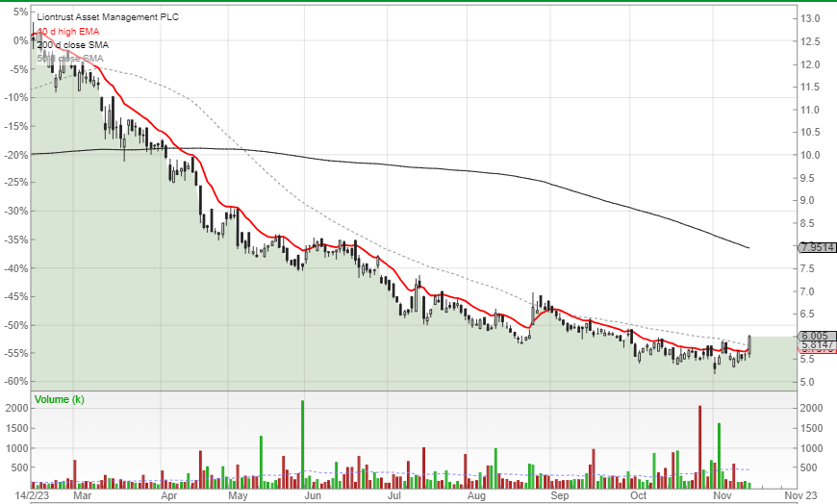Select the 10 d high EMA legend label
The image size is (837, 504).
pos(68,32)
